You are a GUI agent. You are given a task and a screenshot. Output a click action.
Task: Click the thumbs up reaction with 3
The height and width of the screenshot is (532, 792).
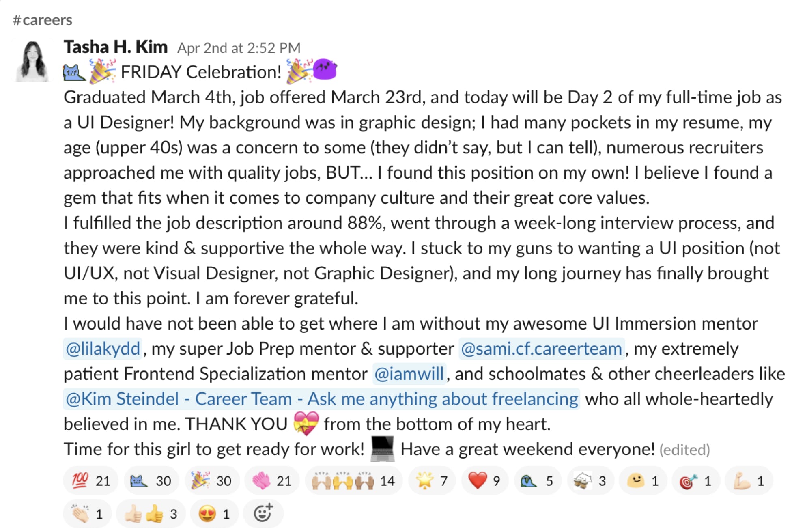pyautogui.click(x=151, y=514)
